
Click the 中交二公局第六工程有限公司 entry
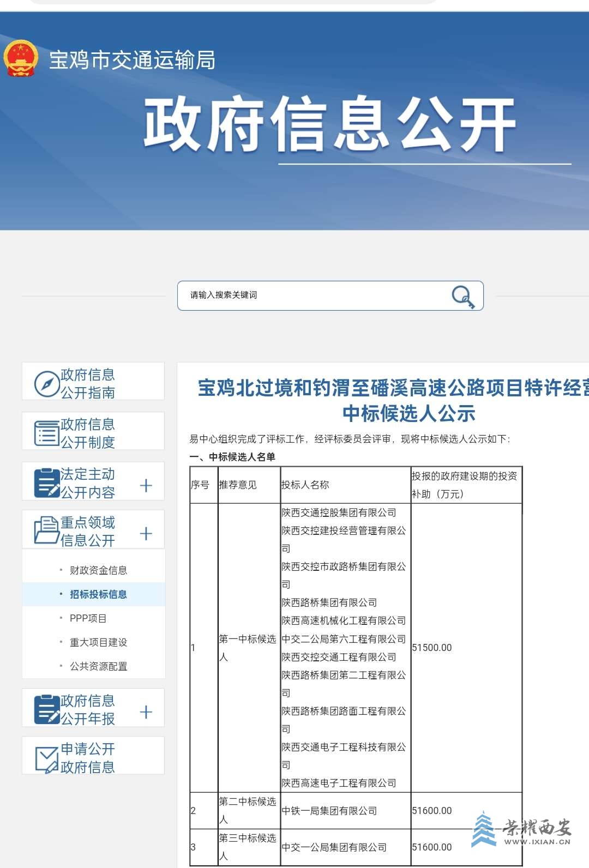(344, 639)
